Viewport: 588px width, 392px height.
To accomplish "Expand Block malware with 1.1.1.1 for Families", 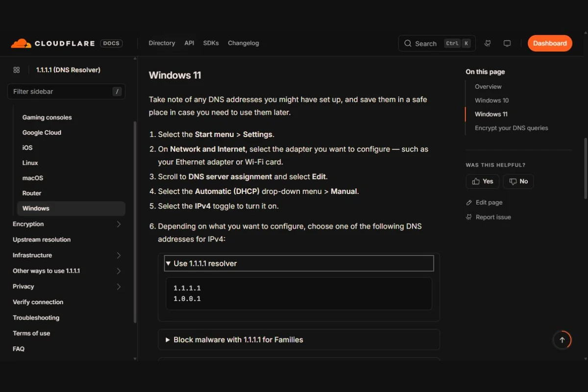I will (x=299, y=340).
